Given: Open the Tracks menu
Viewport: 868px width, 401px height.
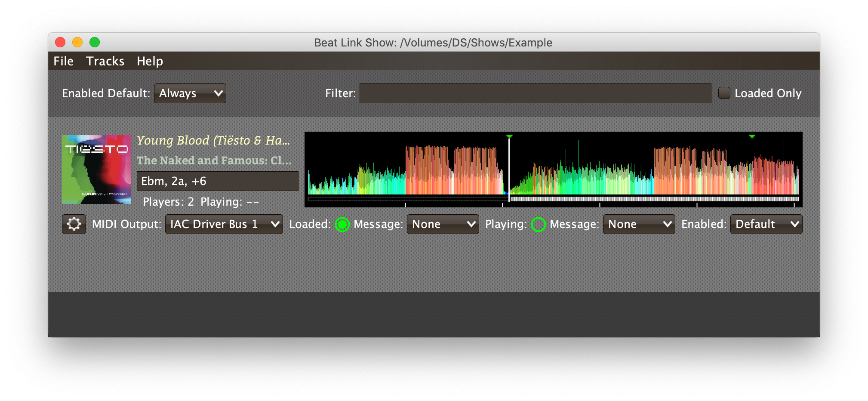Looking at the screenshot, I should [105, 61].
